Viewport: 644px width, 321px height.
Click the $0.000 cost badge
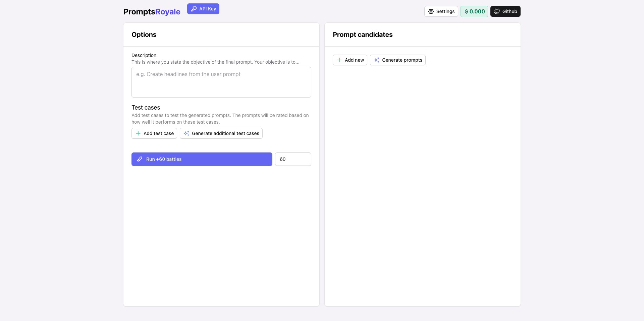[474, 11]
